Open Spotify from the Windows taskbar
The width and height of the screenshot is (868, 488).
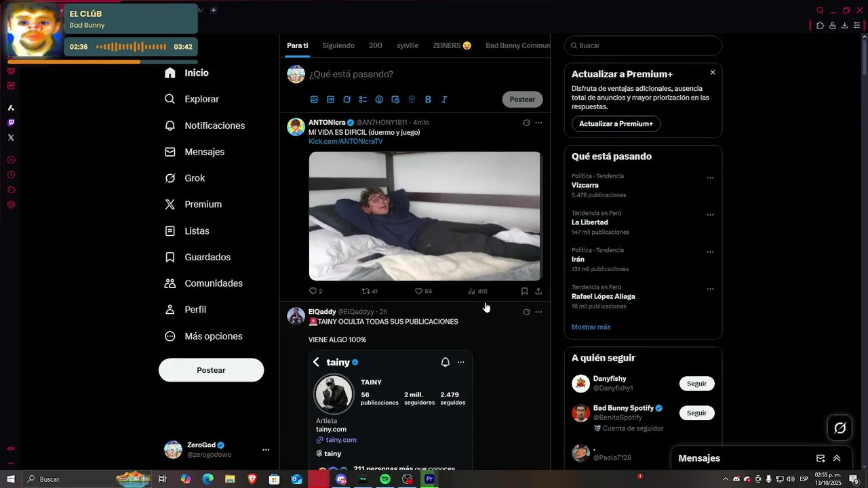pyautogui.click(x=385, y=479)
